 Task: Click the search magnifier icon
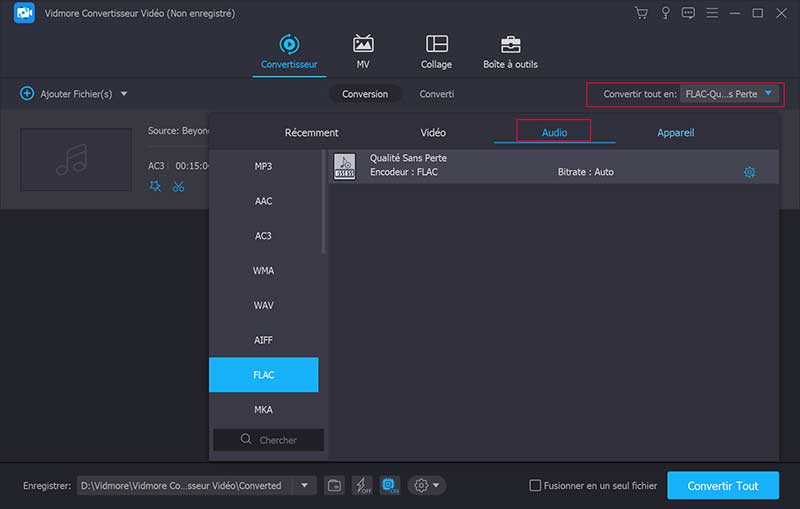point(246,439)
